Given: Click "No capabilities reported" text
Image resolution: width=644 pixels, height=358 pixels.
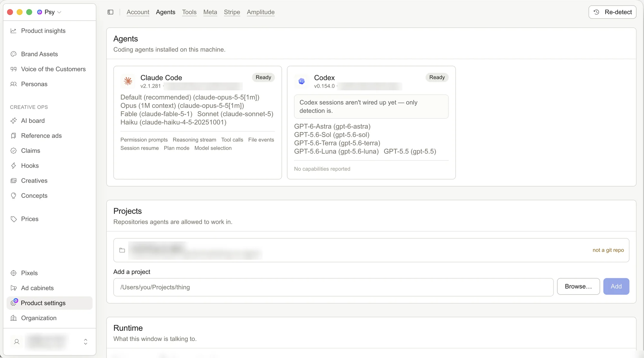Looking at the screenshot, I should (322, 169).
